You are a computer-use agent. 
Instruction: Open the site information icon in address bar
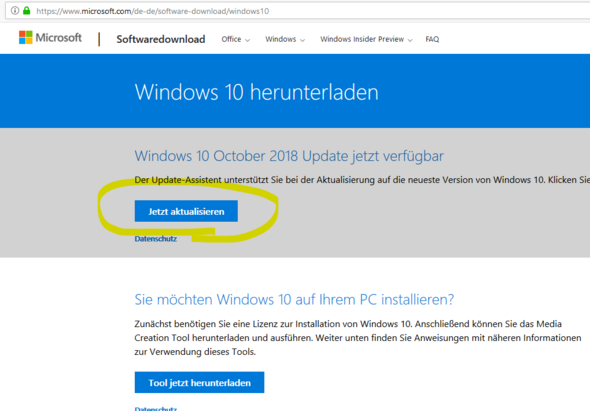click(15, 11)
